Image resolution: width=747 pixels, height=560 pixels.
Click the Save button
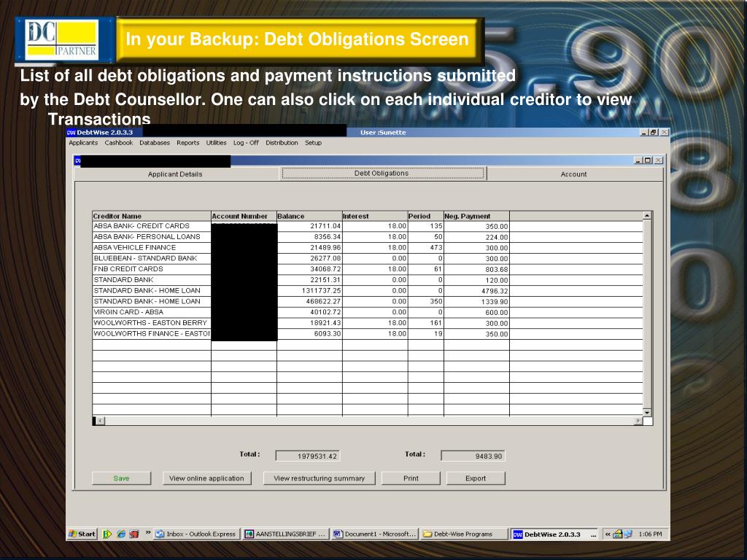[x=121, y=478]
